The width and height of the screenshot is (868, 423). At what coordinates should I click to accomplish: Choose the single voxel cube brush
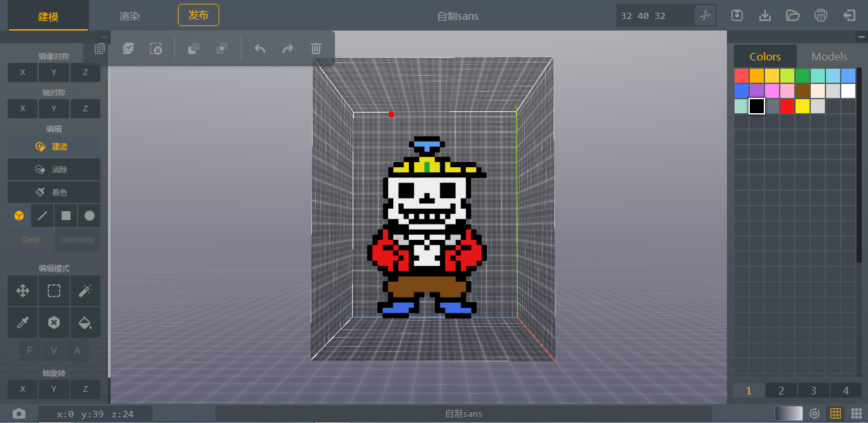pyautogui.click(x=19, y=216)
